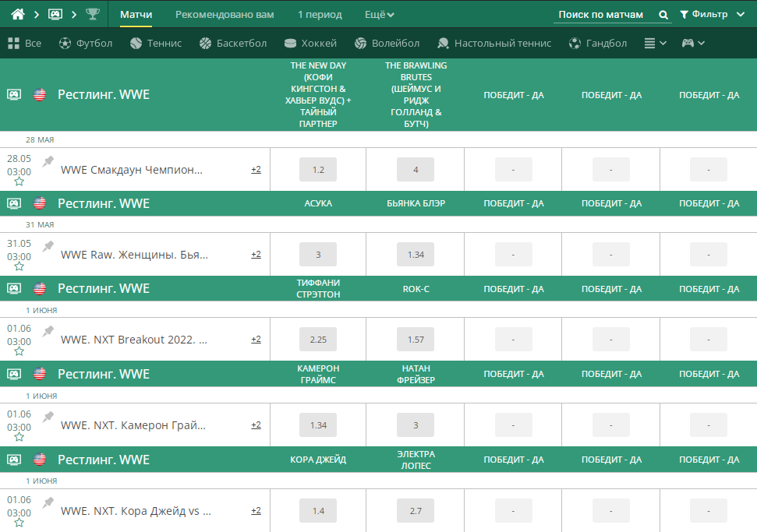757x532 pixels.
Task: Open the WWE Raw. Женщины match
Action: click(134, 255)
